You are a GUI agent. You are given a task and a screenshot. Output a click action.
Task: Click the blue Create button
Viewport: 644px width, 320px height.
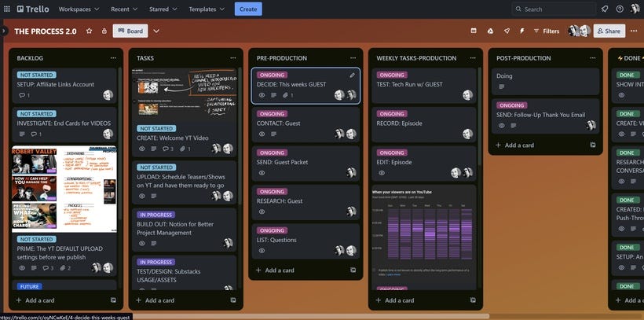pos(248,9)
